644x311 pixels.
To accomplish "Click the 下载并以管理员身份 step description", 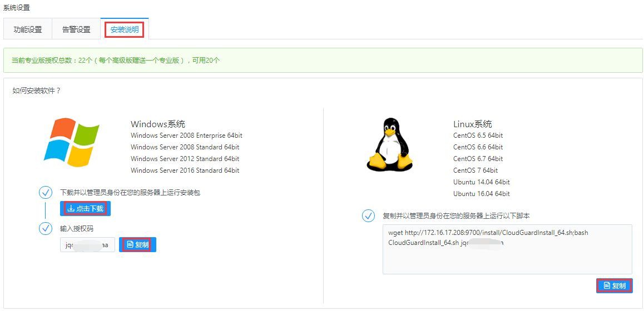I will pos(130,192).
